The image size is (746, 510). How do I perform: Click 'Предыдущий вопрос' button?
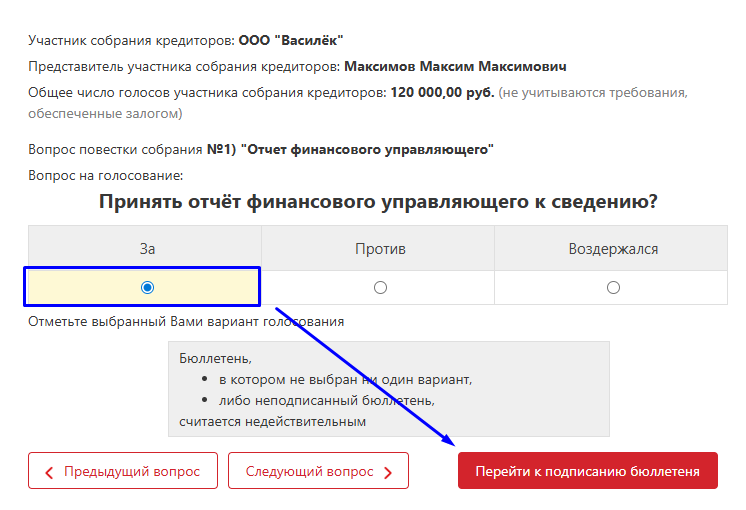(123, 471)
